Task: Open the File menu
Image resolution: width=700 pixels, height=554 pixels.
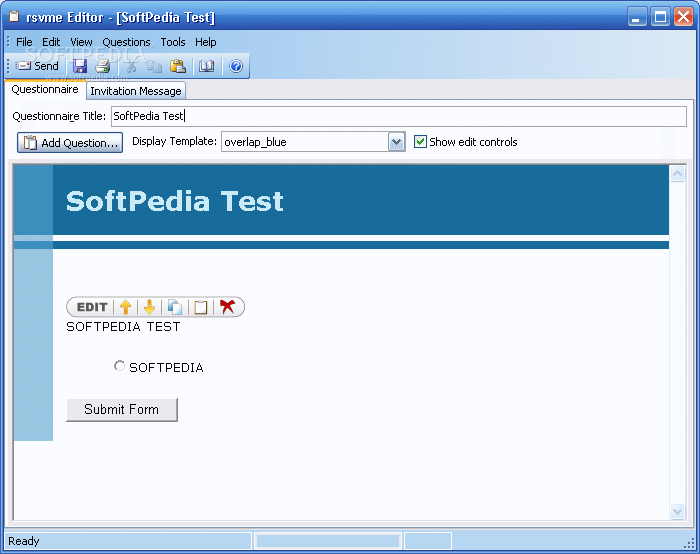Action: [24, 42]
